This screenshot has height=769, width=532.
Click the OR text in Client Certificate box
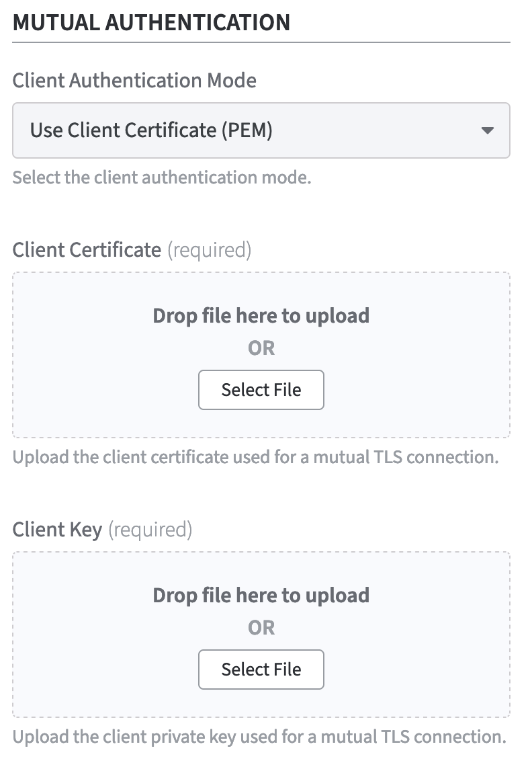click(261, 348)
